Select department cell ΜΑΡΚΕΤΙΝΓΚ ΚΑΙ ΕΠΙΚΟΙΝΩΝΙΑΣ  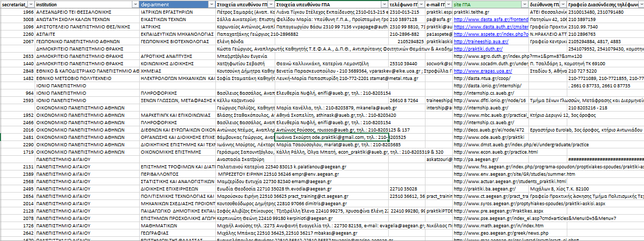(178, 114)
